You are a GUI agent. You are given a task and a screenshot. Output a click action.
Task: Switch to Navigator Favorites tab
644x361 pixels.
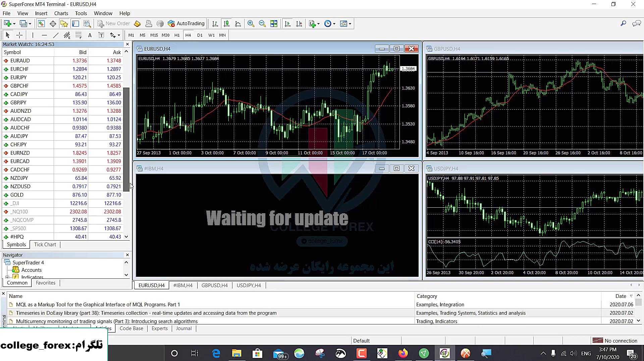pos(46,283)
